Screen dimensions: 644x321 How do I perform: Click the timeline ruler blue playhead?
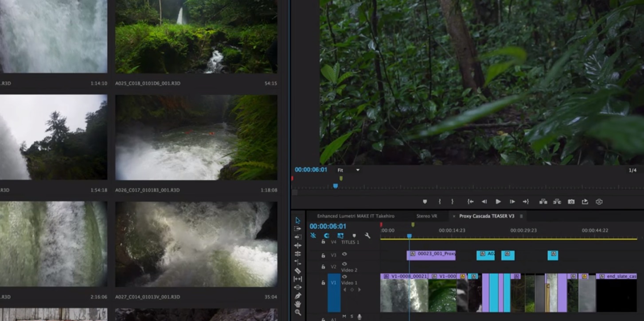point(409,236)
